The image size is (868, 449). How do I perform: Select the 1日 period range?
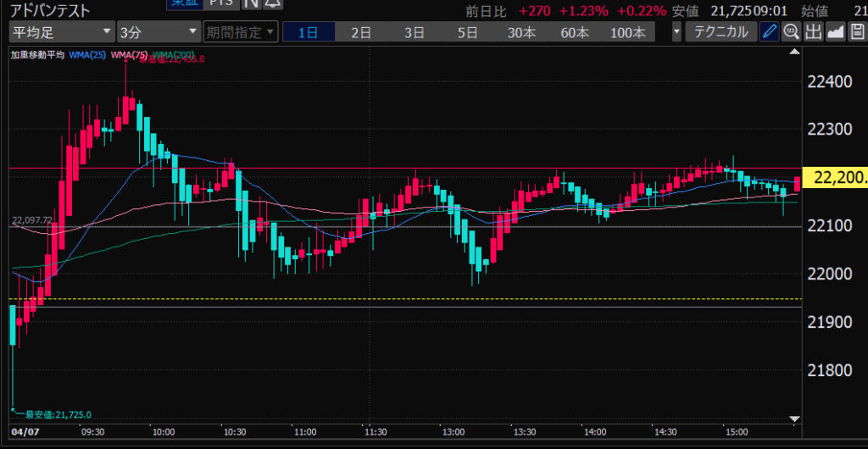pyautogui.click(x=309, y=33)
